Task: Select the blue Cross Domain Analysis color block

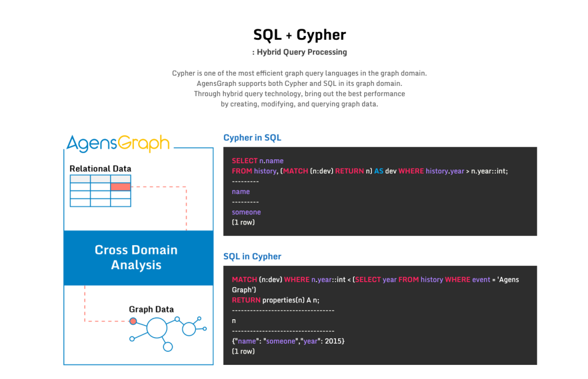Action: pos(138,258)
